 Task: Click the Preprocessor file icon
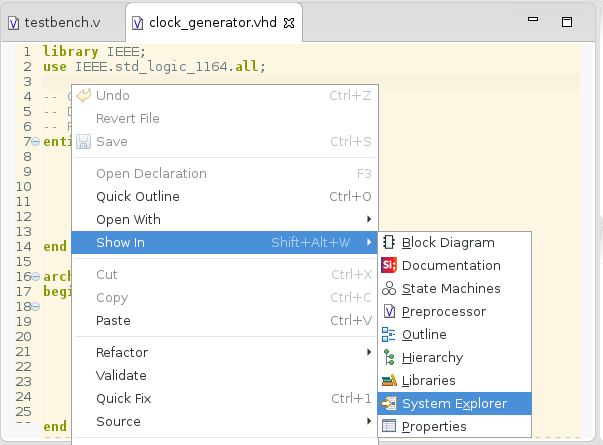[389, 311]
